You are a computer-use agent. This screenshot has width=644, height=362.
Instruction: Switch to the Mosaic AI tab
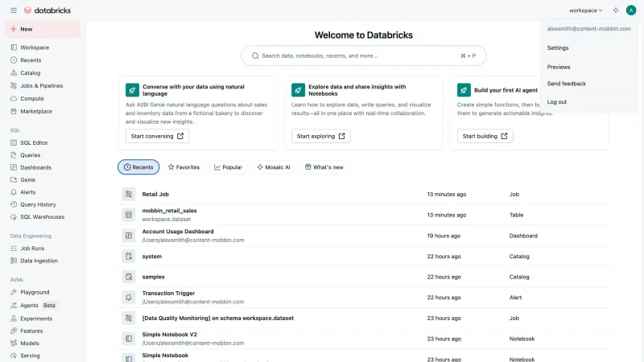pyautogui.click(x=274, y=167)
